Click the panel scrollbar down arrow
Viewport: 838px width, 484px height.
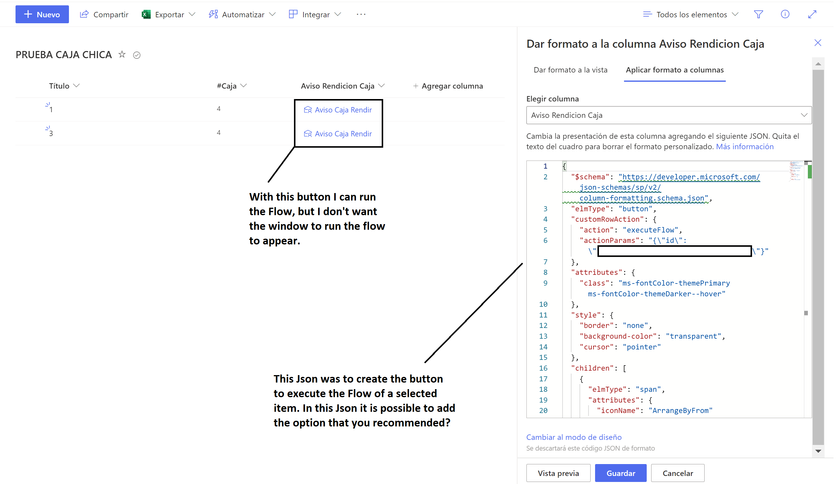click(x=818, y=451)
